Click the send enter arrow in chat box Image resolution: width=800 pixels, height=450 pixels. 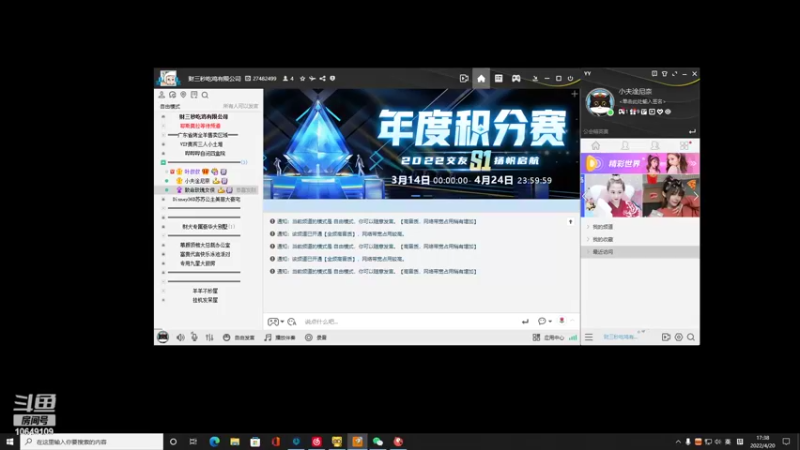pos(525,321)
